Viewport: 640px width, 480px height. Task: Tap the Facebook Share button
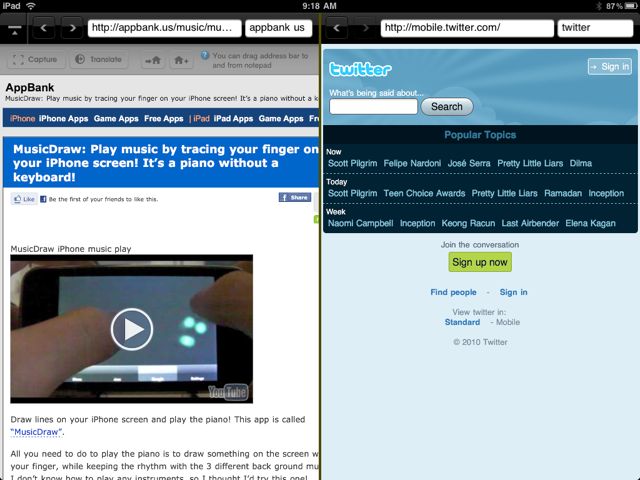(x=295, y=198)
